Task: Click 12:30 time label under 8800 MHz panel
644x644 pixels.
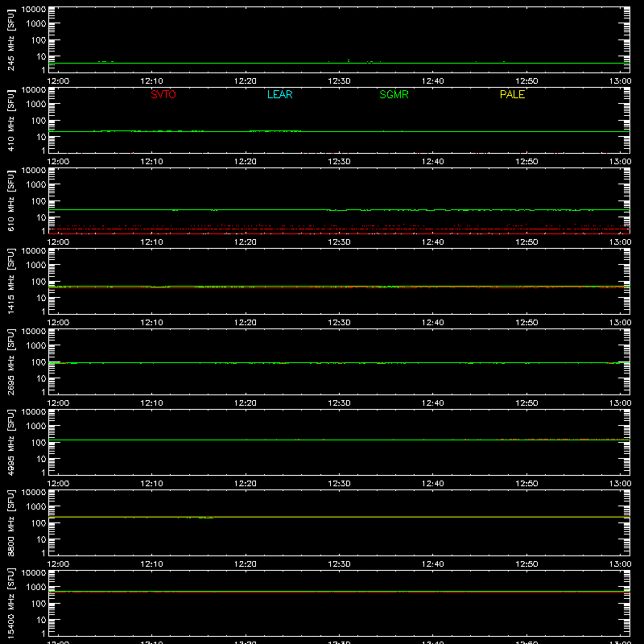Action: (339, 564)
